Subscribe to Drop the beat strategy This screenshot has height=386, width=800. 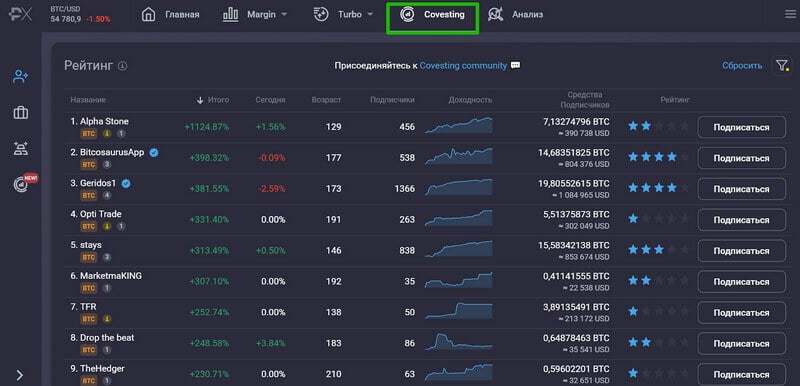tap(741, 344)
